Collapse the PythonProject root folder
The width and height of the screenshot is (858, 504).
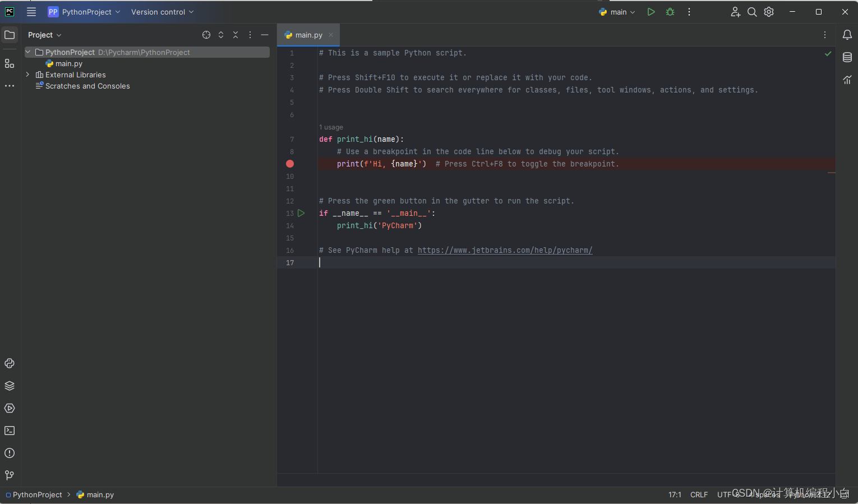point(28,52)
